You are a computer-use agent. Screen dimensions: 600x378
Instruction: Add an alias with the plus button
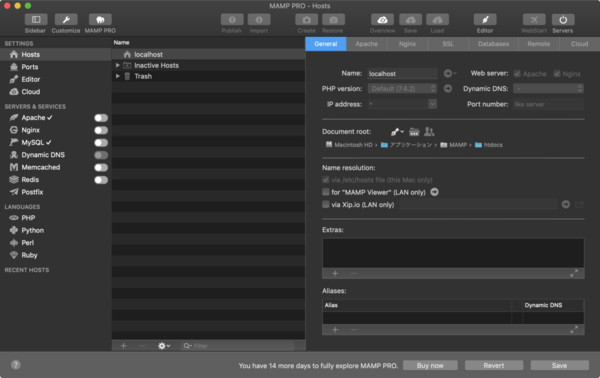[335, 329]
